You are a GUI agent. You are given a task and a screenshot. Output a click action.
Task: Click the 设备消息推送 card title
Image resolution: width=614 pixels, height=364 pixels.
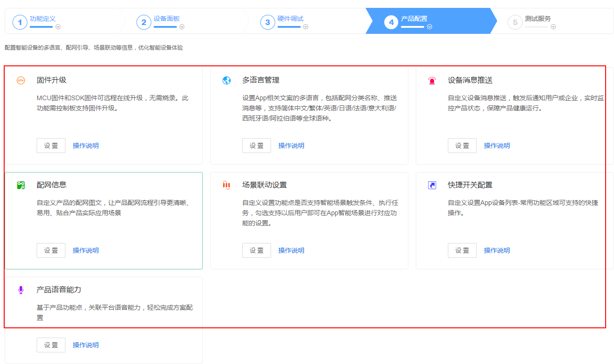pos(470,80)
